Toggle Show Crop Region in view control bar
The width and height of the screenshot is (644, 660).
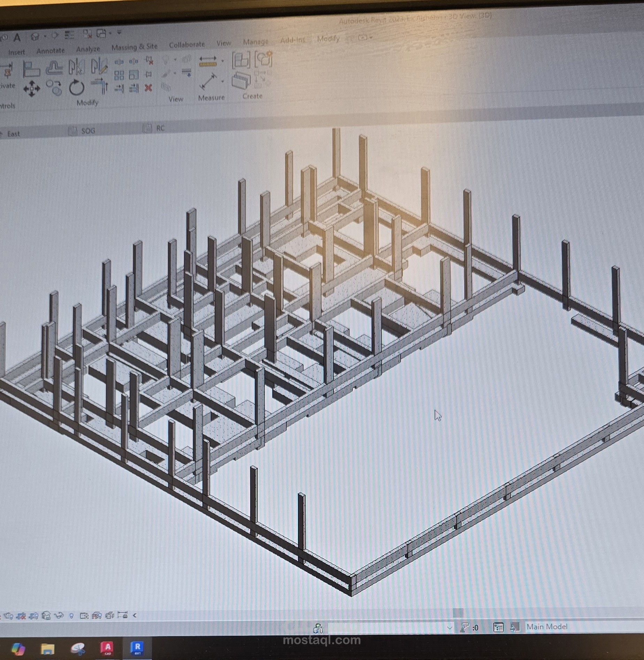(33, 616)
